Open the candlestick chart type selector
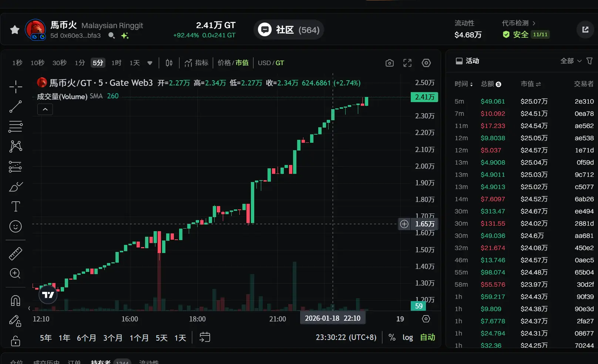The height and width of the screenshot is (364, 598). (169, 63)
